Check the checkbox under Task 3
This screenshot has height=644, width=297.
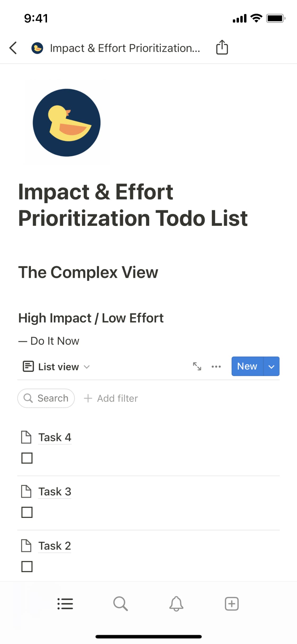27,512
